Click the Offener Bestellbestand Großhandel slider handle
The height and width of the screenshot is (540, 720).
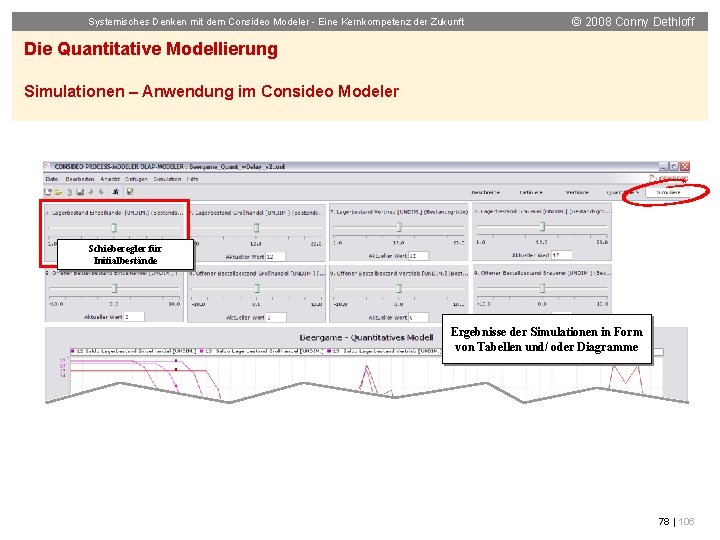(x=257, y=288)
